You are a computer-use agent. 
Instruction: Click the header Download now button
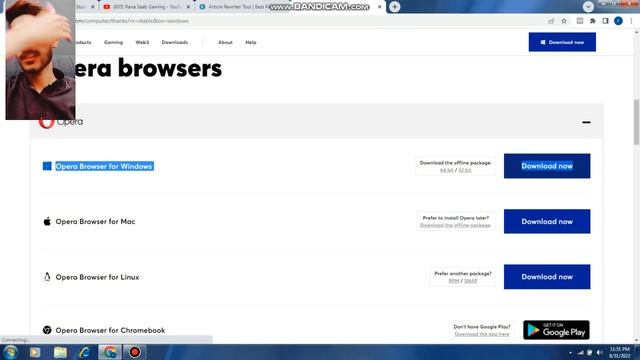pos(562,42)
